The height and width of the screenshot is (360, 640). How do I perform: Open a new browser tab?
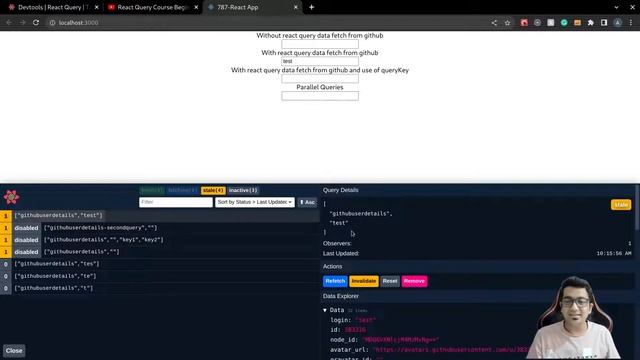click(x=311, y=7)
